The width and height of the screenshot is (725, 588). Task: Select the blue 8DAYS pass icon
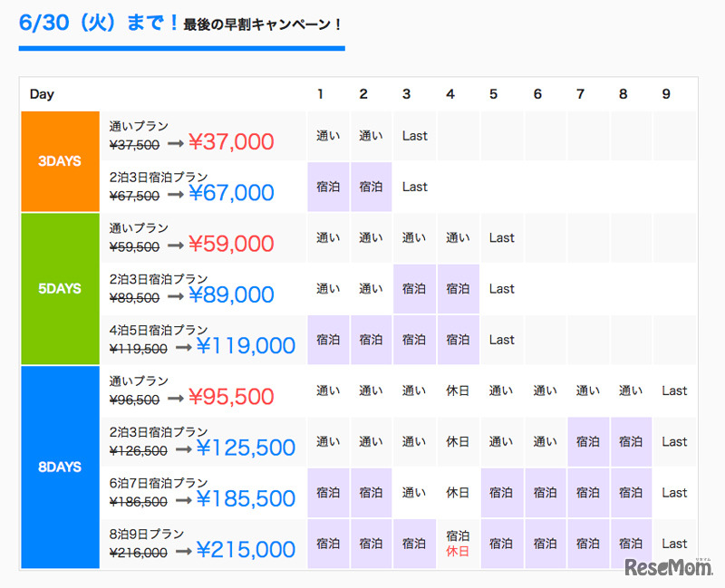click(59, 468)
